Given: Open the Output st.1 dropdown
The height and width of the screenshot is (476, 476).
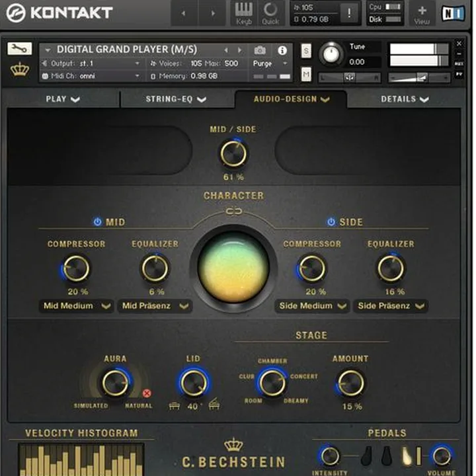Looking at the screenshot, I should pyautogui.click(x=91, y=63).
